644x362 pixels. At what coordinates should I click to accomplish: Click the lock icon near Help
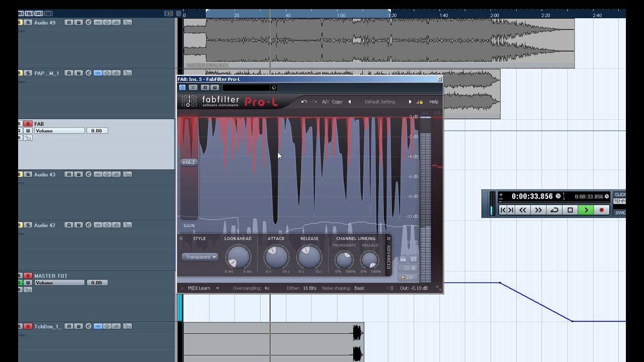pos(420,102)
